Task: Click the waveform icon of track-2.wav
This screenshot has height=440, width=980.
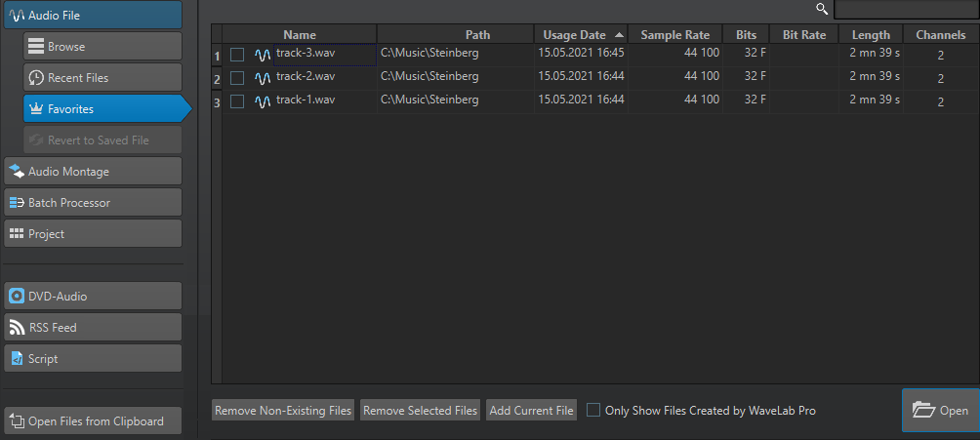Action: tap(263, 78)
